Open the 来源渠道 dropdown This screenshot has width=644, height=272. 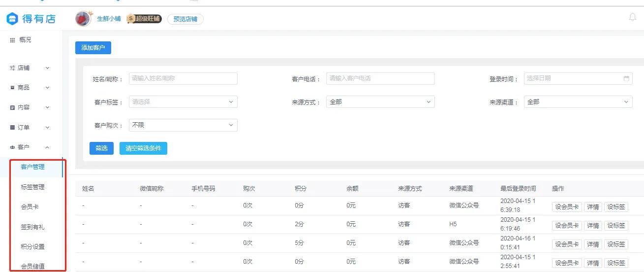578,102
